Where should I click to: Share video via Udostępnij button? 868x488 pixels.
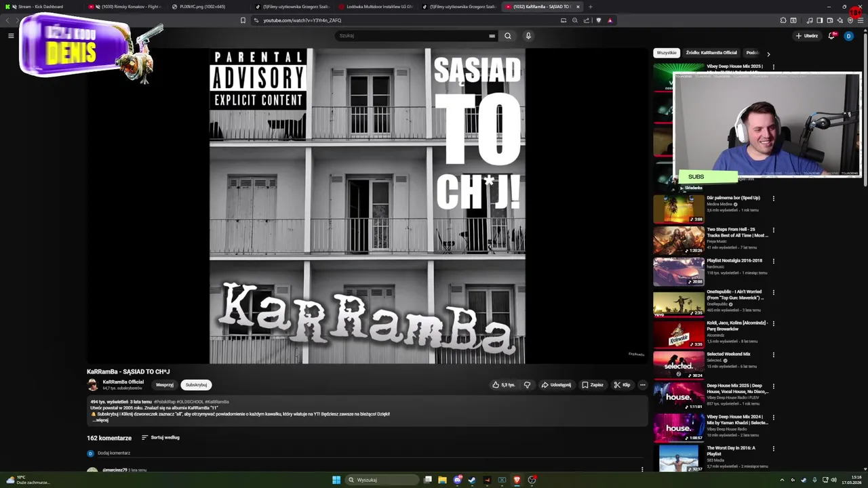pos(556,385)
